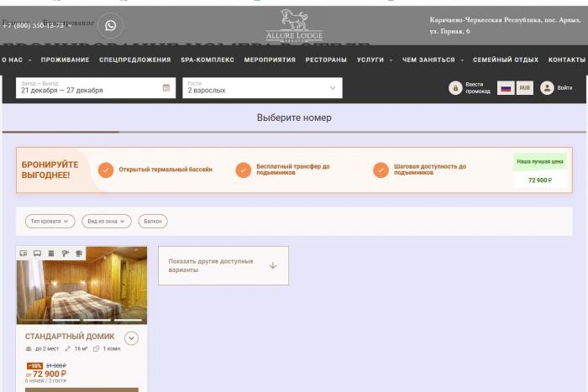Switch currency with the RUB button
Screen dimensions: 588x392
[525, 87]
